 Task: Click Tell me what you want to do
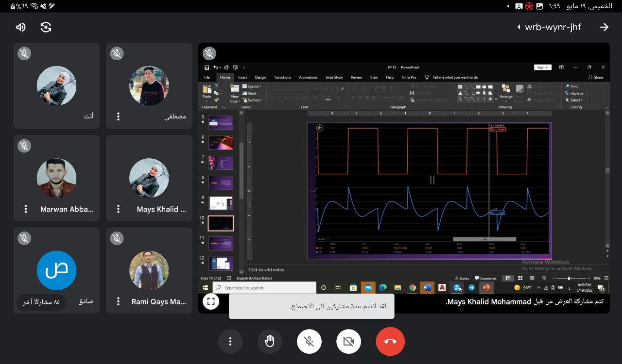[451, 77]
